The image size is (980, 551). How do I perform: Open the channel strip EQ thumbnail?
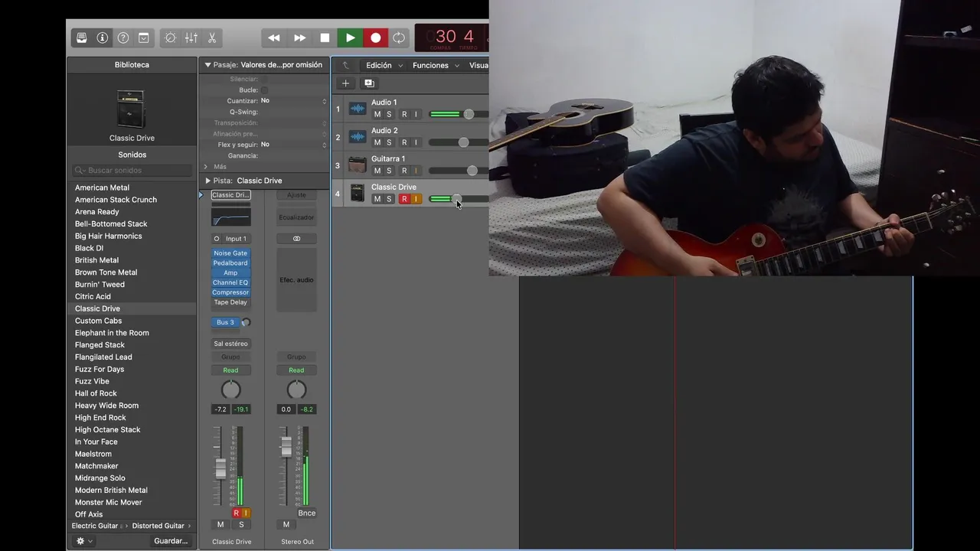tap(230, 217)
